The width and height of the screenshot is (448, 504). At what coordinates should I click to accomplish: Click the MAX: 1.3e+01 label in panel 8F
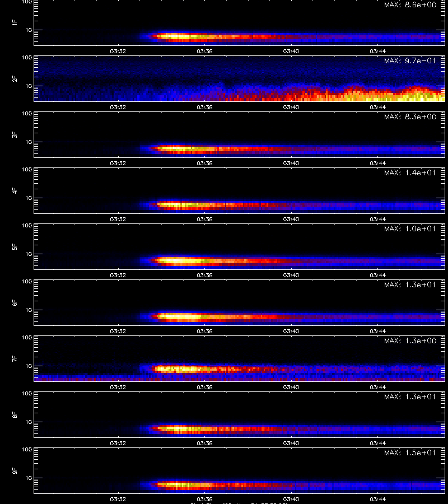(x=410, y=396)
